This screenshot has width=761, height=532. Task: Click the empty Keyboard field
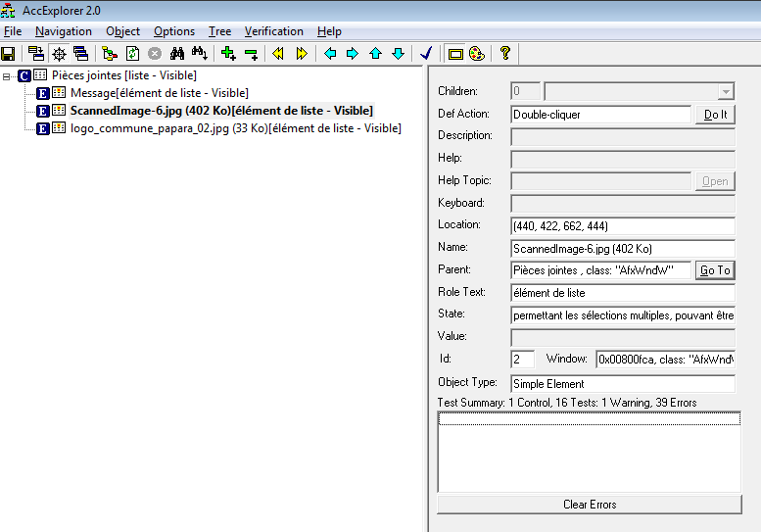(x=623, y=204)
